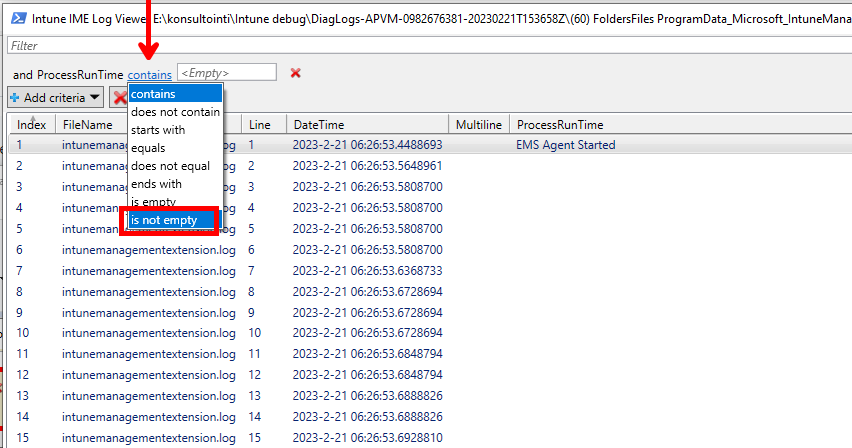This screenshot has height=448, width=852.
Task: Click file name cell in row 6
Action: tap(149, 250)
